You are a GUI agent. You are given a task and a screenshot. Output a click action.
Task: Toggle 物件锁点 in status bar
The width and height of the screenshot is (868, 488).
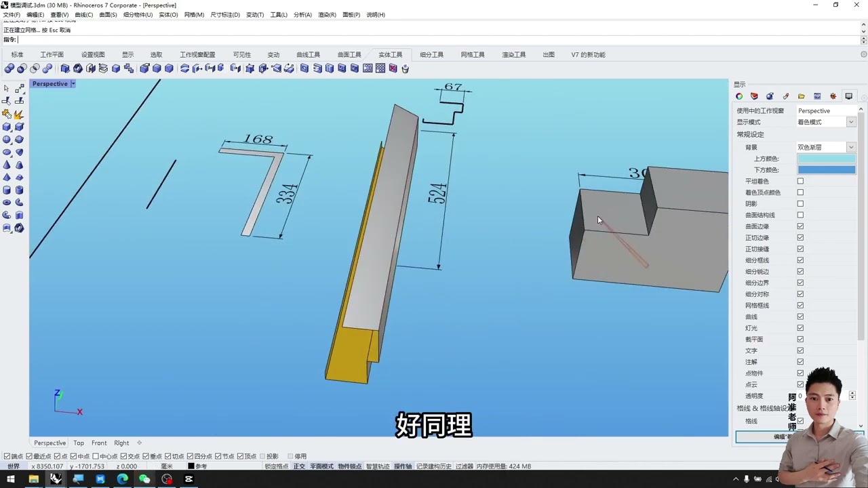click(x=350, y=466)
